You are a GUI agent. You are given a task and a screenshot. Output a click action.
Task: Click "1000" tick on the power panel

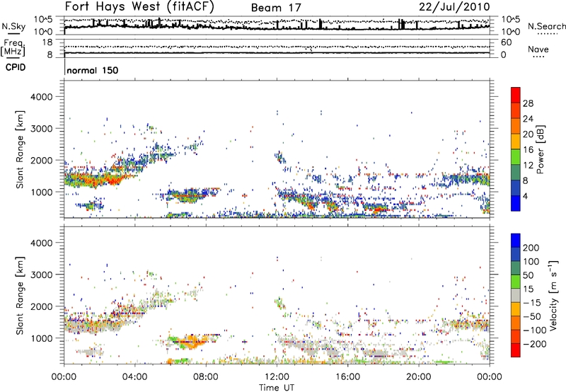pos(42,192)
